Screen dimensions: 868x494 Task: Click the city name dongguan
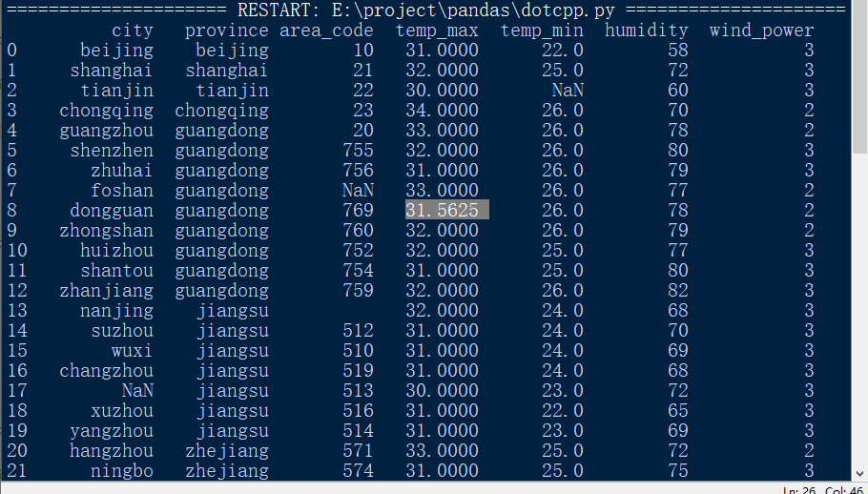point(112,210)
